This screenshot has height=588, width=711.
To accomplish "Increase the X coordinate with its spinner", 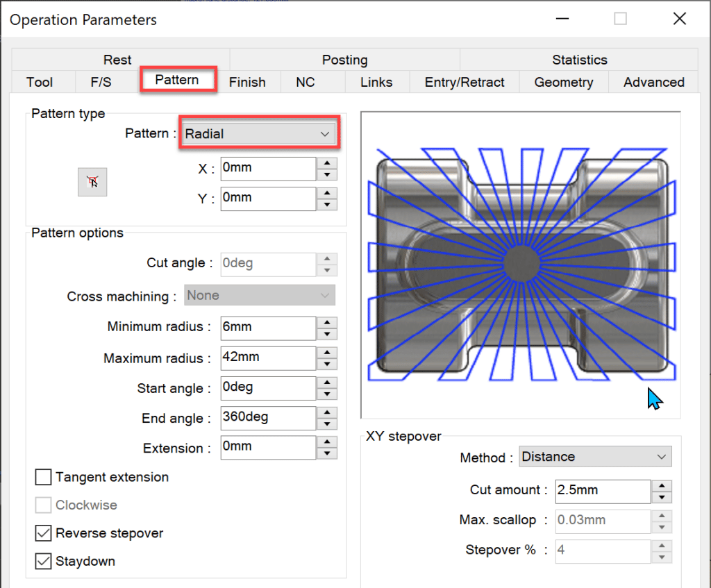I will click(x=326, y=164).
